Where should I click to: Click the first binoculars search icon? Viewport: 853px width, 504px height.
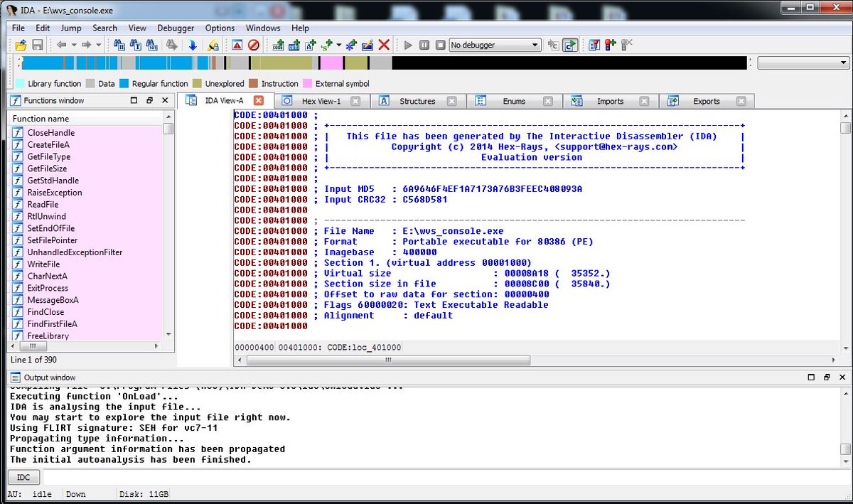point(120,45)
